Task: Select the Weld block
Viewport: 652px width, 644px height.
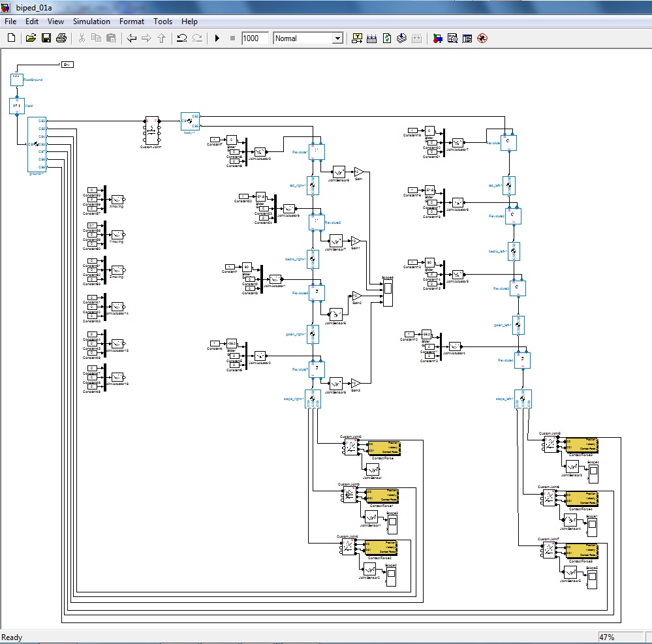Action: (x=17, y=105)
